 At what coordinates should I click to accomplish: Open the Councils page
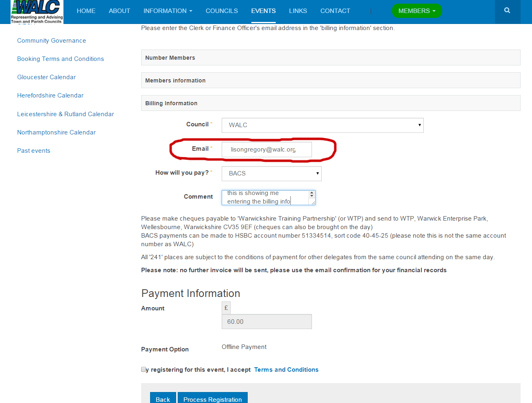[222, 11]
